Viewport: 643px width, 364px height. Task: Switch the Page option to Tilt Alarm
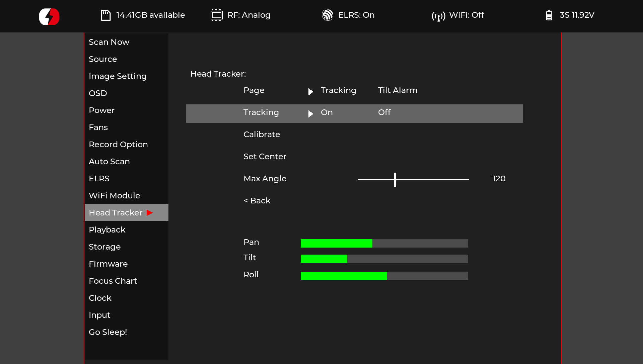pos(398,90)
